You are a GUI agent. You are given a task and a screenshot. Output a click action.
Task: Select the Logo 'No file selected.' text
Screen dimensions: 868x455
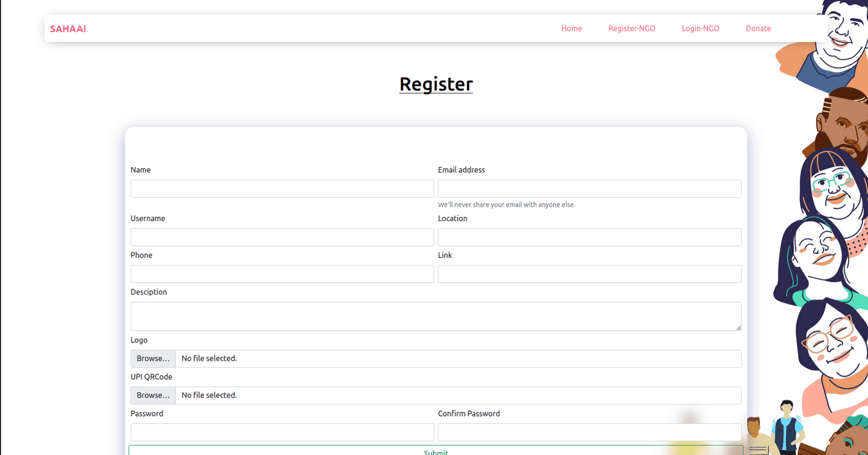(x=209, y=359)
